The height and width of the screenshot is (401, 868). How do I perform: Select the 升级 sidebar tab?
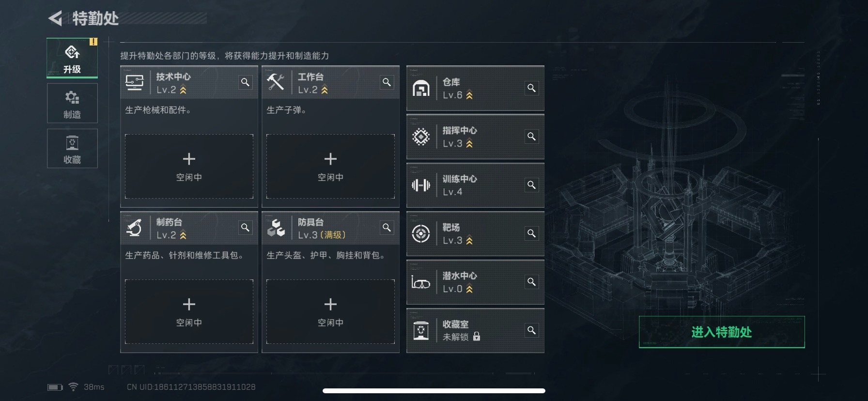point(72,58)
